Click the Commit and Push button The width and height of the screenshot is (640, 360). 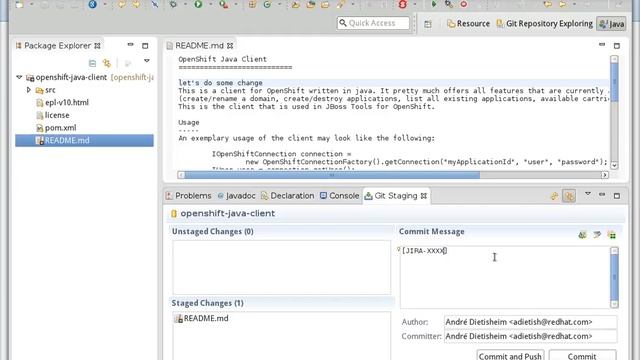point(510,355)
